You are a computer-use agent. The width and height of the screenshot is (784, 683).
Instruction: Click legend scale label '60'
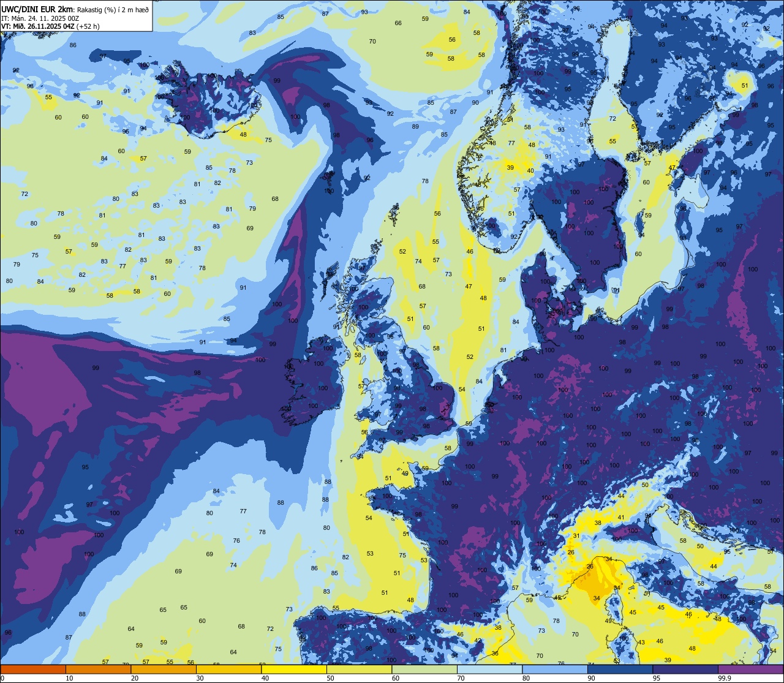click(x=396, y=678)
